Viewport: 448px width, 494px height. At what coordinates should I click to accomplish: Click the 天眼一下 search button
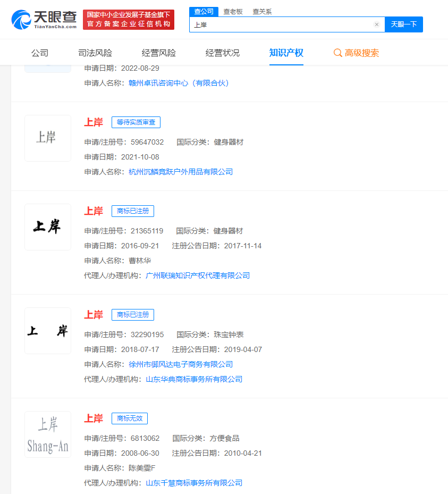[x=403, y=24]
